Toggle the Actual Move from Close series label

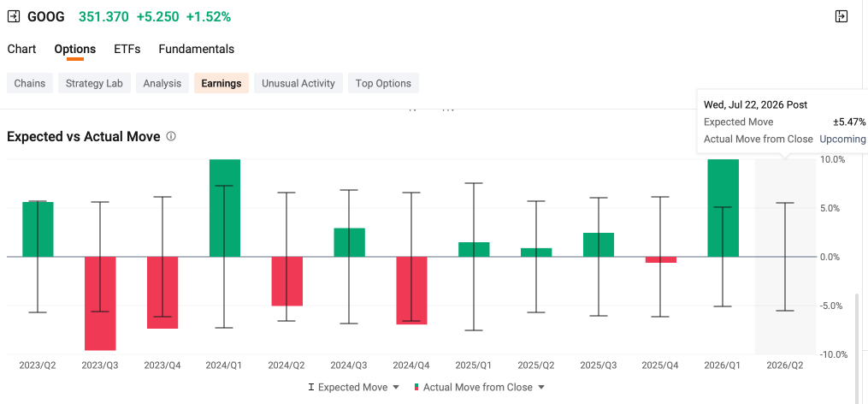coord(478,388)
